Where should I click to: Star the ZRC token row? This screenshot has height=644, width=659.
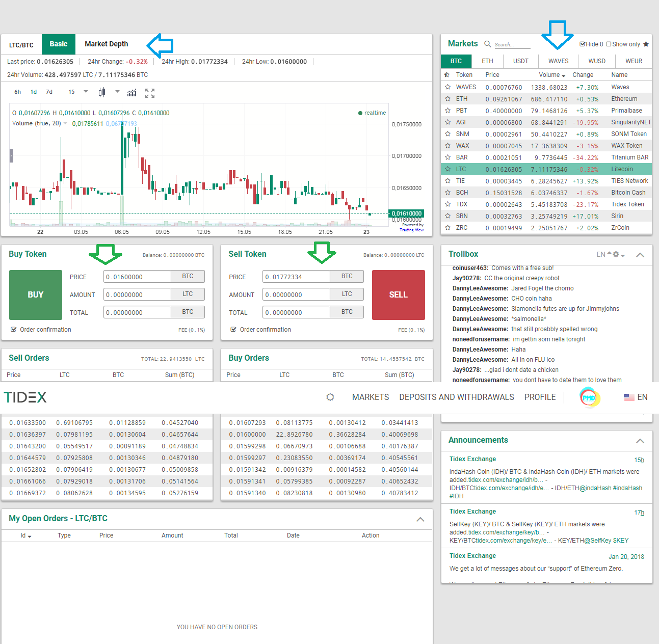[x=447, y=228]
